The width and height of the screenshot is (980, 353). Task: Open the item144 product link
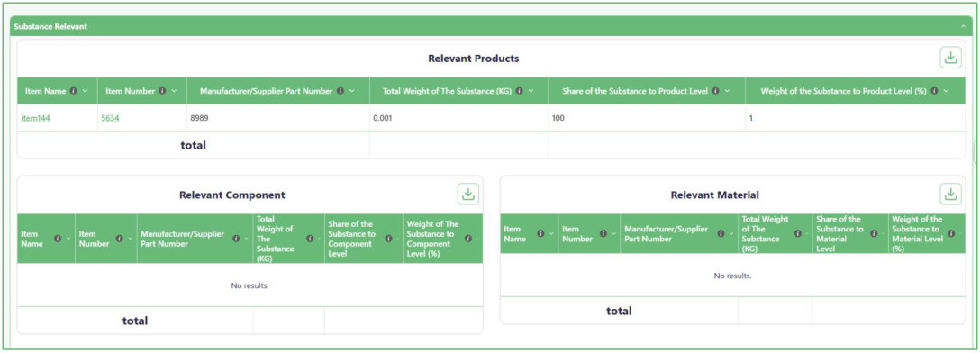[35, 117]
